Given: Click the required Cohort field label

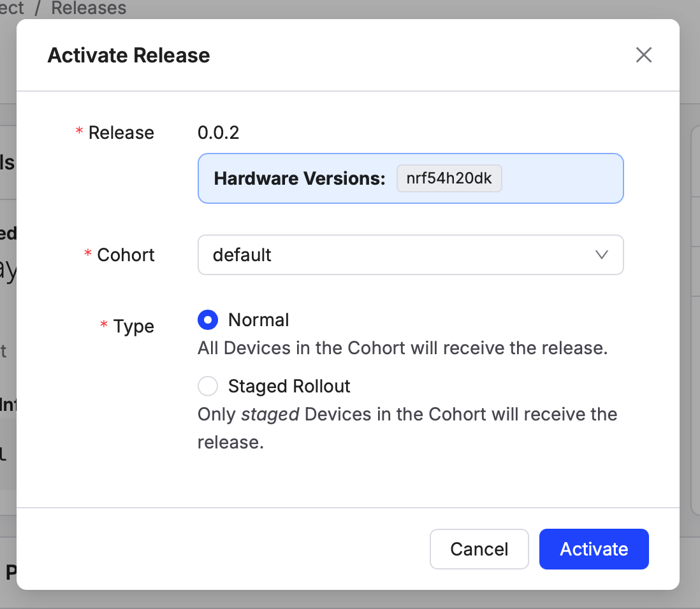Looking at the screenshot, I should pos(126,255).
